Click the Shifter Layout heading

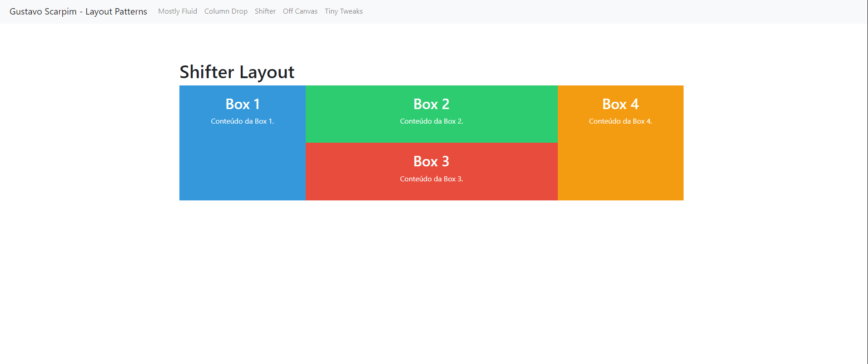[x=237, y=72]
